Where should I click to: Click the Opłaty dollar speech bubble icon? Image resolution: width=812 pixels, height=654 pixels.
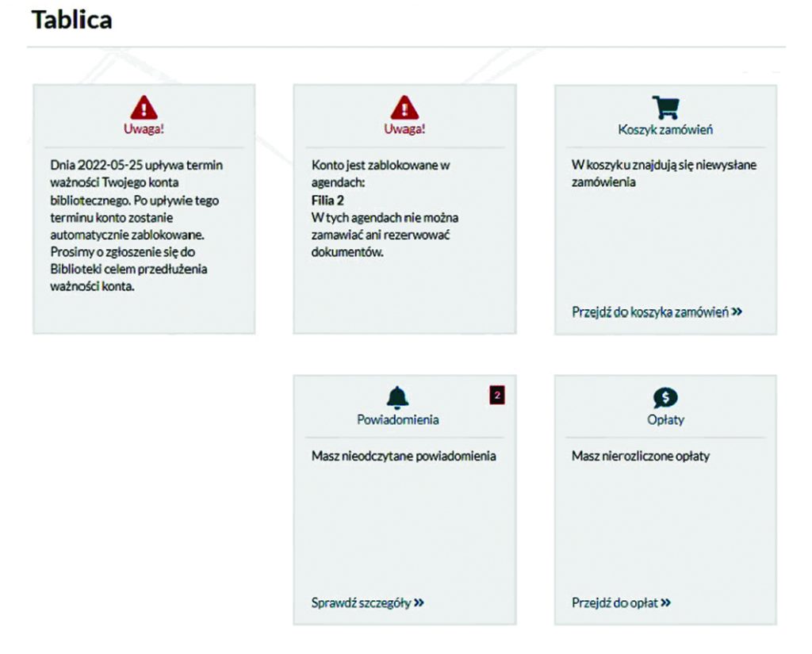click(665, 399)
